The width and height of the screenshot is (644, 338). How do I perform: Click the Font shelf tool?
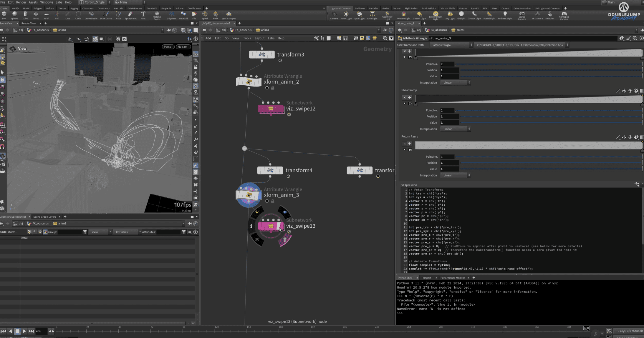point(143,15)
